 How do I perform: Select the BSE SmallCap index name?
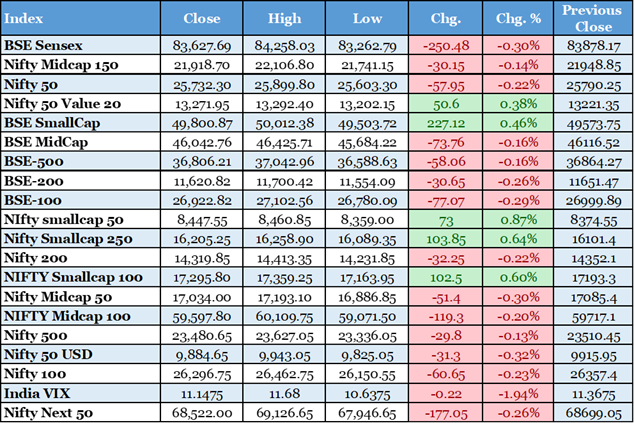click(x=51, y=122)
